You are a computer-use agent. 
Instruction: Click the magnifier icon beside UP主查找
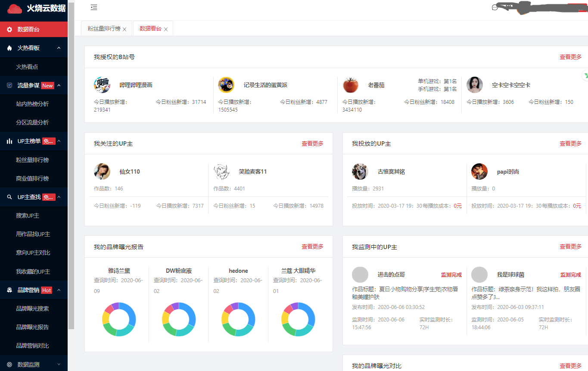coord(9,197)
